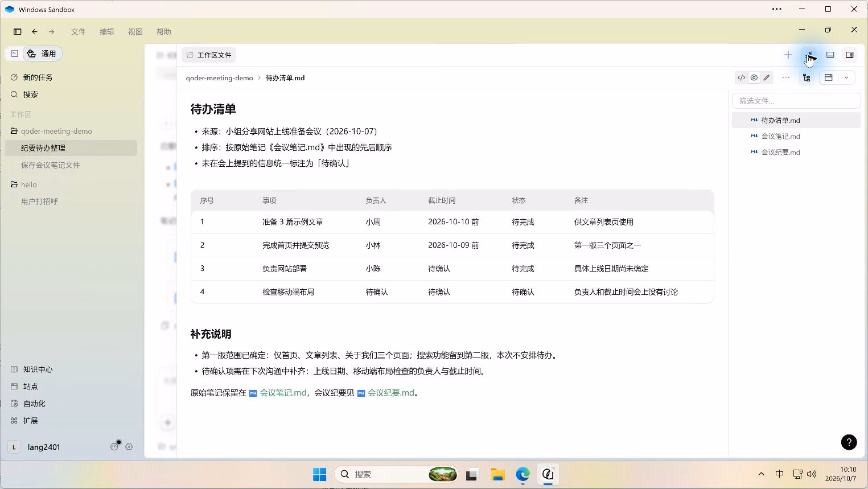Switch to preview eye view
Screen dimensions: 868x489
click(x=754, y=77)
